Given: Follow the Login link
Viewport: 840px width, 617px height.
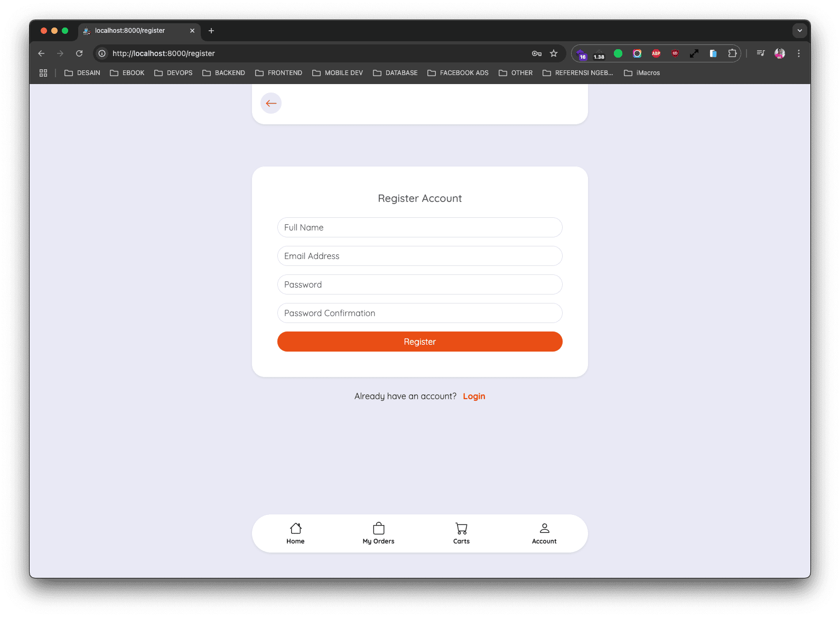Looking at the screenshot, I should point(474,396).
